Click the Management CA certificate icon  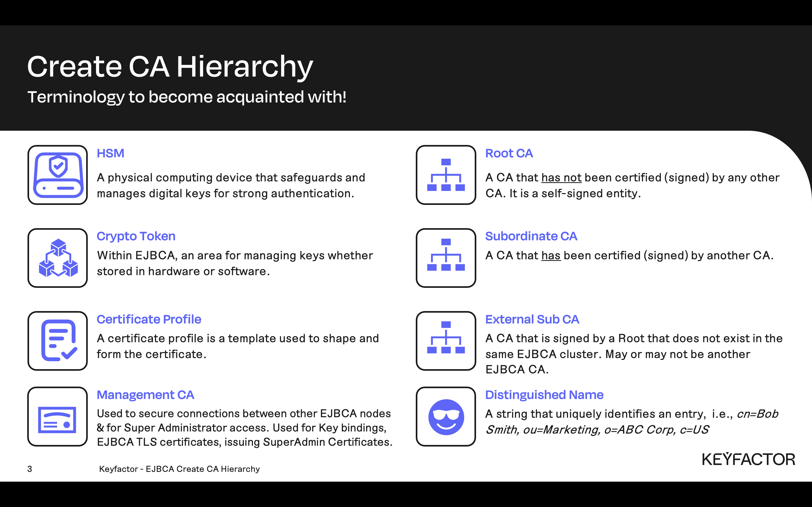[x=58, y=416]
